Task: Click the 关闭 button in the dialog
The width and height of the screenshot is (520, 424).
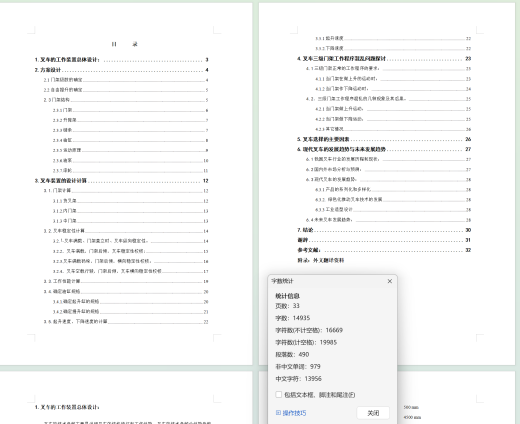Action: [373, 413]
